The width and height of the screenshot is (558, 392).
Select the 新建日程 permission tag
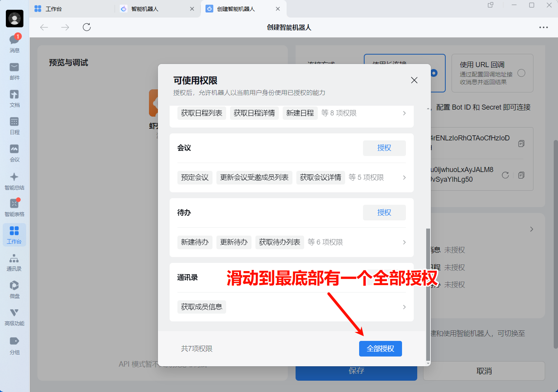coord(300,113)
